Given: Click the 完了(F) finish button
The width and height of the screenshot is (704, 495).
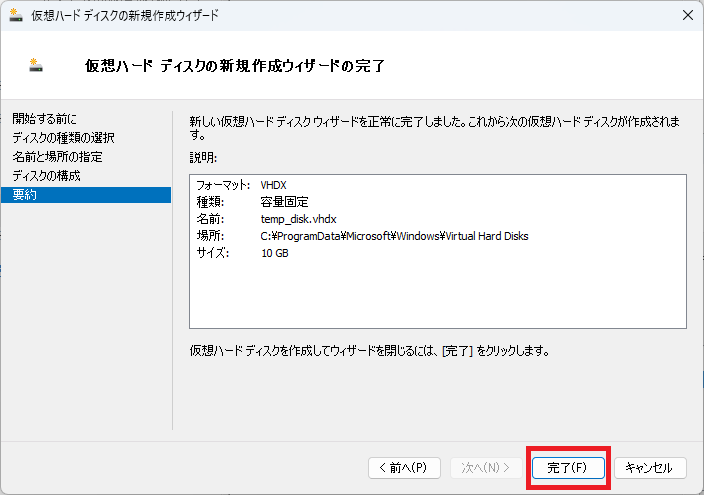Looking at the screenshot, I should (x=568, y=468).
